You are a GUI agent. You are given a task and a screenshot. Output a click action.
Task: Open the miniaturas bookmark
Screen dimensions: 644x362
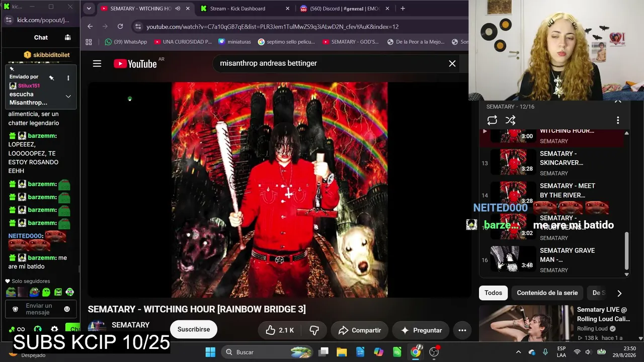click(x=234, y=42)
